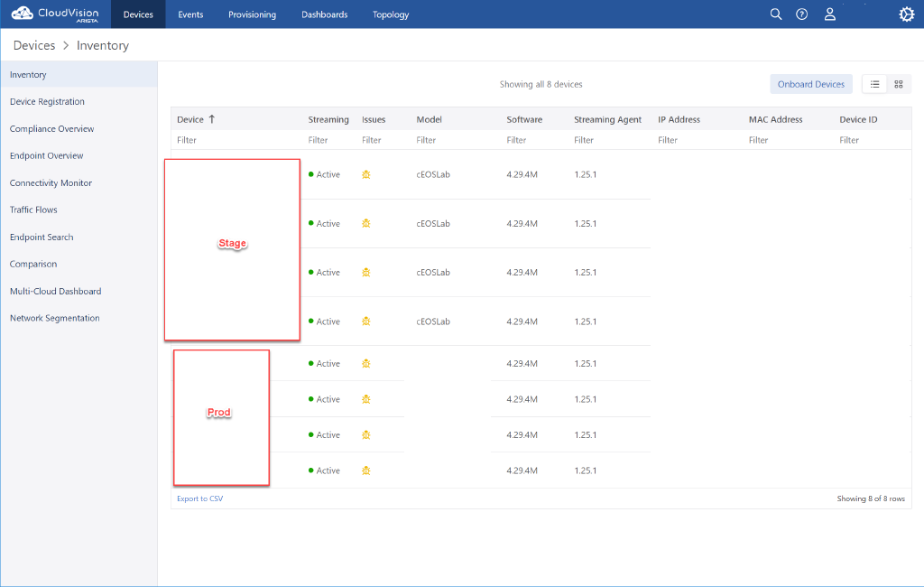
Task: Click the Onboard Devices button
Action: (810, 83)
